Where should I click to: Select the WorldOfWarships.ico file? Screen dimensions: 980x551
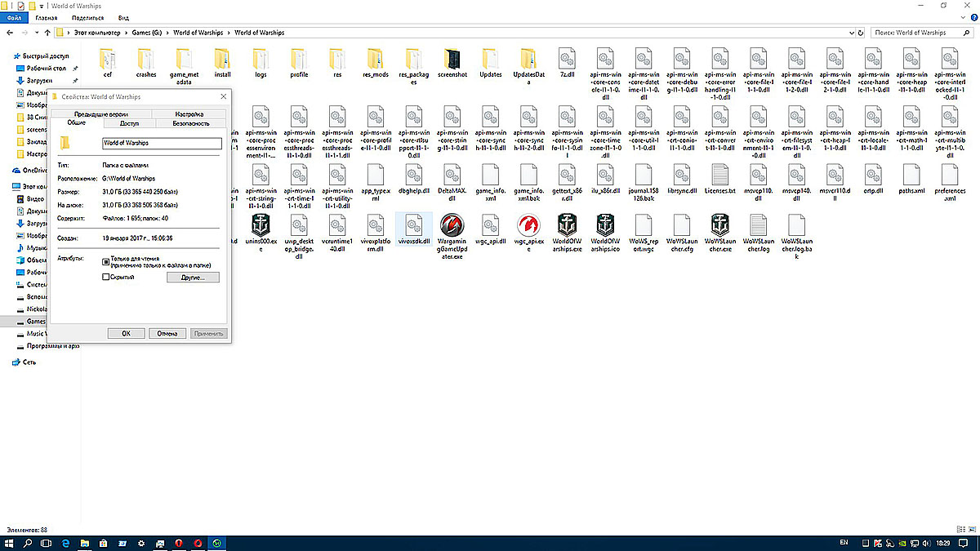pyautogui.click(x=605, y=233)
